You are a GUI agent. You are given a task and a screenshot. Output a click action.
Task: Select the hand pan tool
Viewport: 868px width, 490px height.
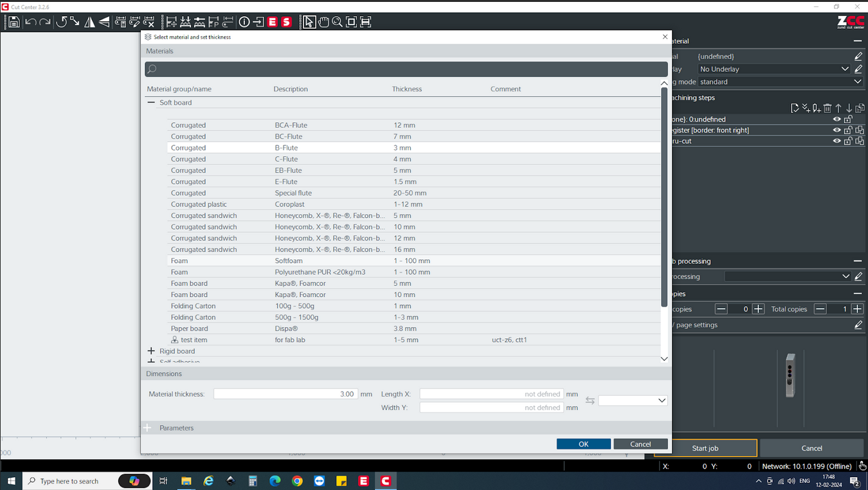click(x=323, y=22)
